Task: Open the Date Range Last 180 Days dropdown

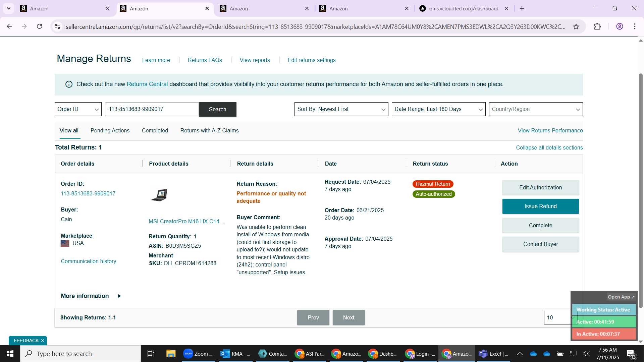Action: pos(438,109)
